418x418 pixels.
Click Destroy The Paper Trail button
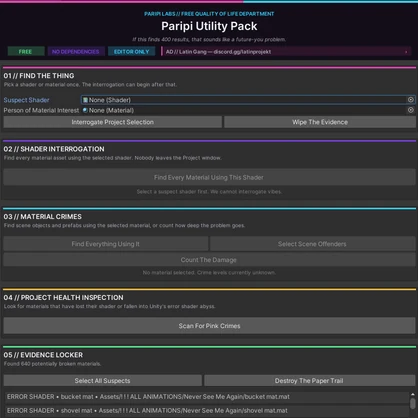pyautogui.click(x=309, y=381)
